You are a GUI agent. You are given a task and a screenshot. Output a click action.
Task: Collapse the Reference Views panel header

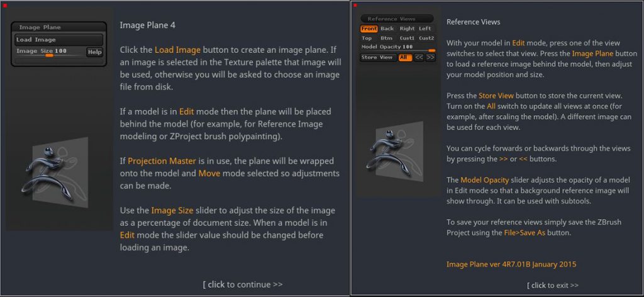pos(397,19)
